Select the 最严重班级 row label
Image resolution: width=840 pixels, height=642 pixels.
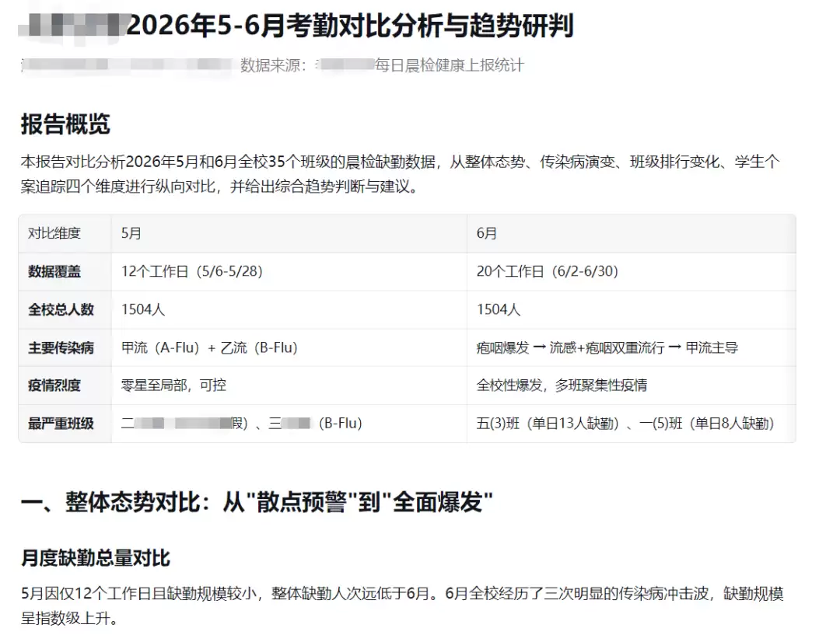(x=61, y=424)
